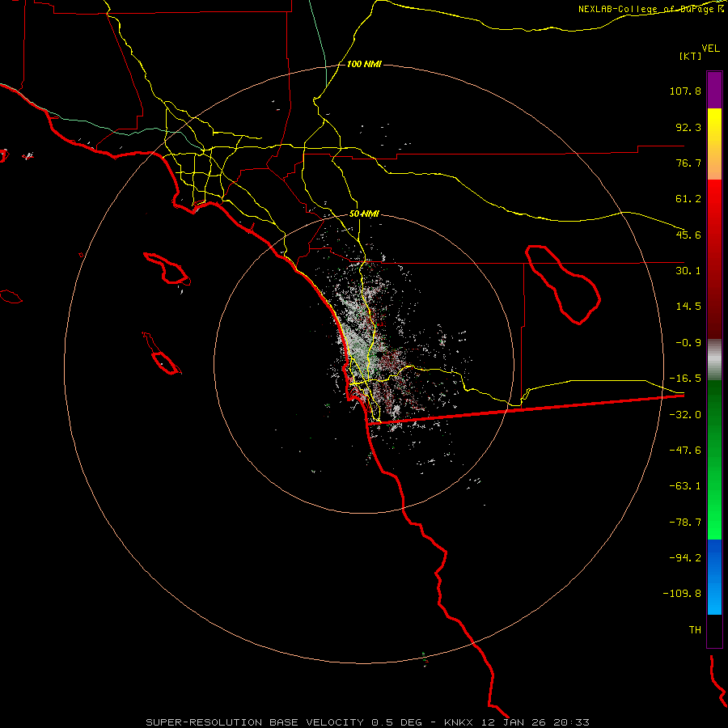The image size is (728, 728).
Task: Select the 76.7 scale value
Action: (688, 163)
